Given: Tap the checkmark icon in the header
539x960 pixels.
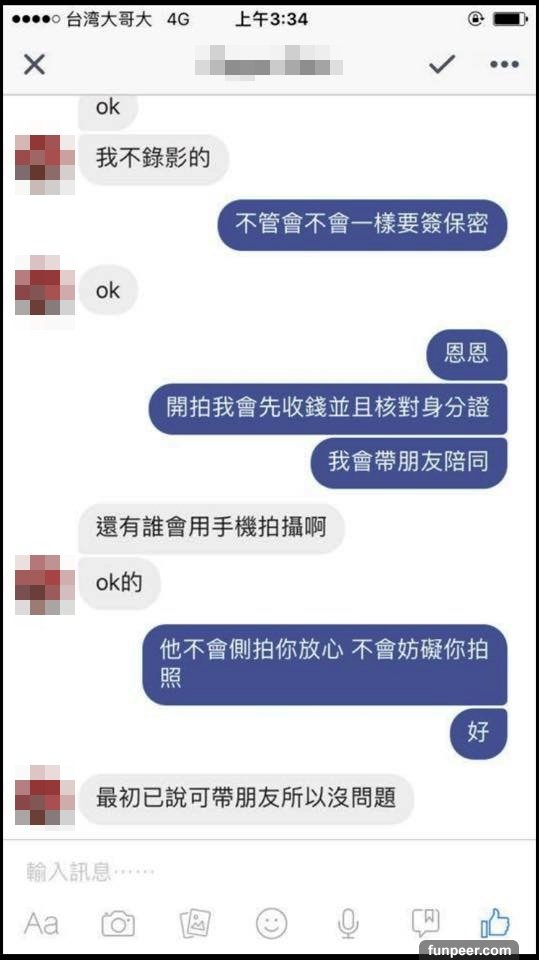Looking at the screenshot, I should pos(442,64).
